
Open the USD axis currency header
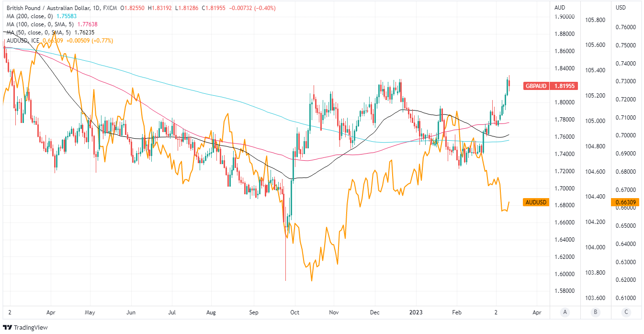click(x=621, y=8)
